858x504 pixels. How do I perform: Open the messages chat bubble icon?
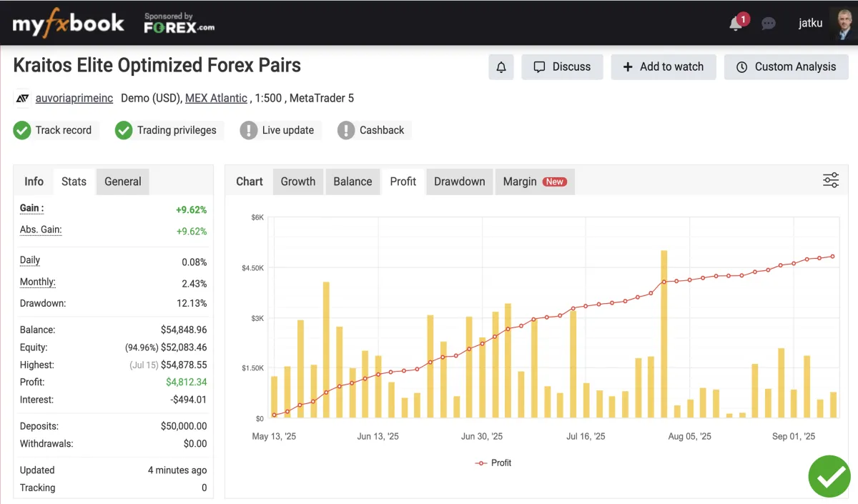point(769,24)
